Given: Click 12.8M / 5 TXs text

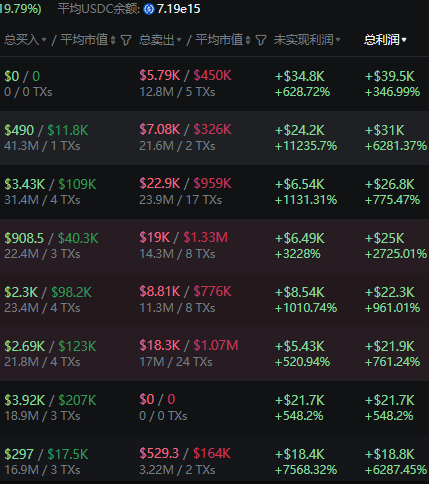Looking at the screenshot, I should point(177,92).
